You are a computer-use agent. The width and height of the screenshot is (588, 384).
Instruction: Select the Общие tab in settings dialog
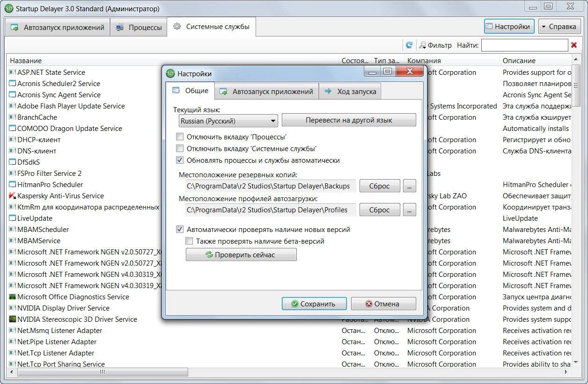coord(191,91)
